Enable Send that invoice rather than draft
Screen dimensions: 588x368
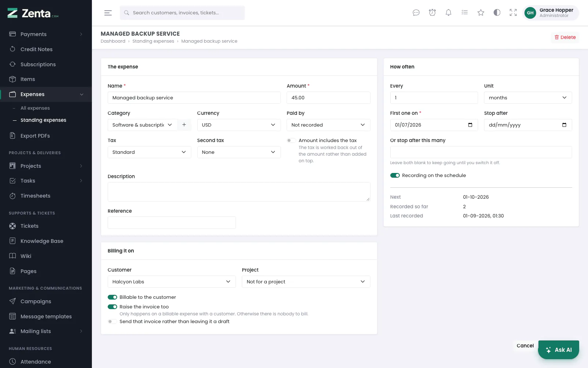[112, 322]
